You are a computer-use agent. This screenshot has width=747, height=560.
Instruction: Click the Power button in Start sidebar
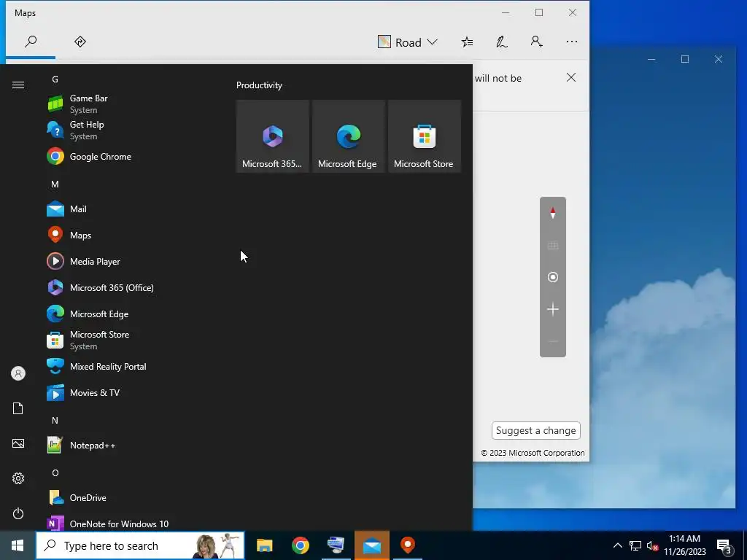tap(18, 513)
